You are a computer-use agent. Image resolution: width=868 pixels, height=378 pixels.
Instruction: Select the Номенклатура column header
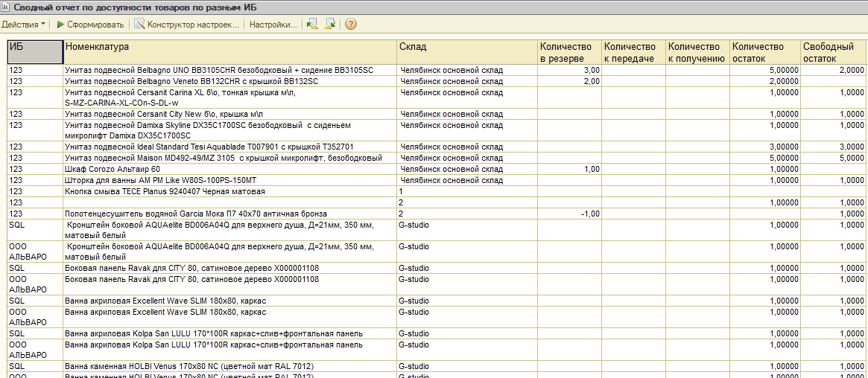(x=230, y=52)
